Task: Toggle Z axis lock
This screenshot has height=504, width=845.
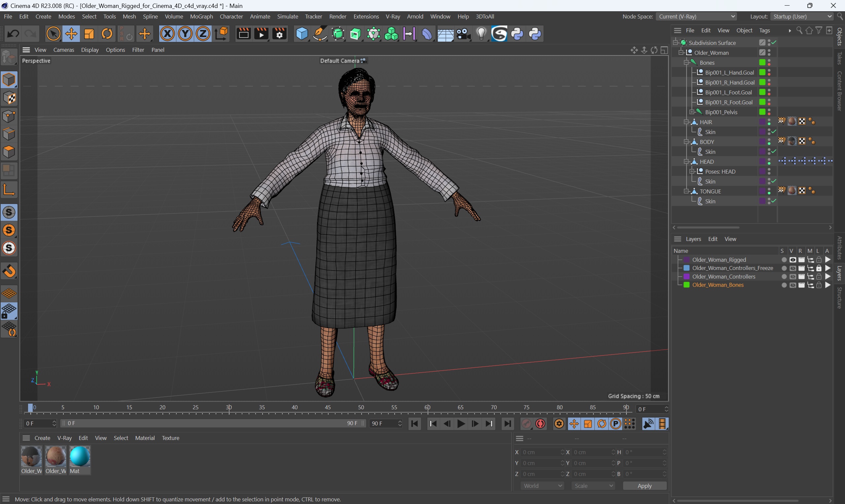Action: 203,34
